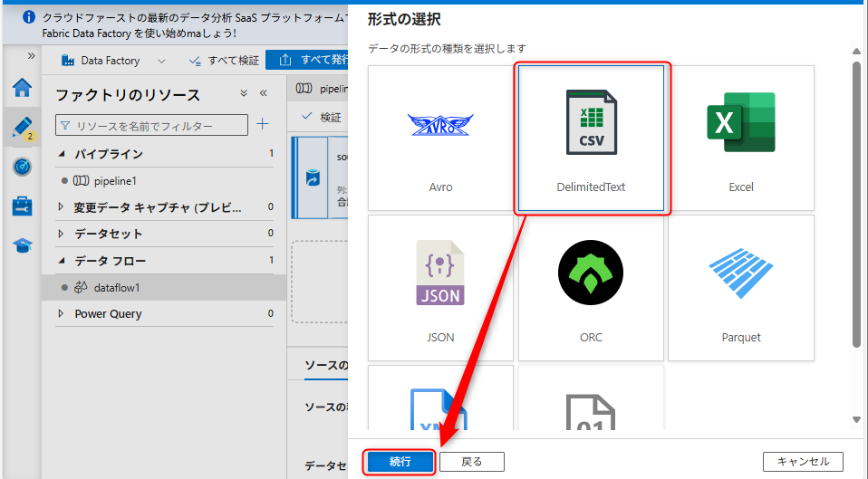This screenshot has width=868, height=479.
Task: Select the source node icon on canvas
Action: click(x=313, y=178)
